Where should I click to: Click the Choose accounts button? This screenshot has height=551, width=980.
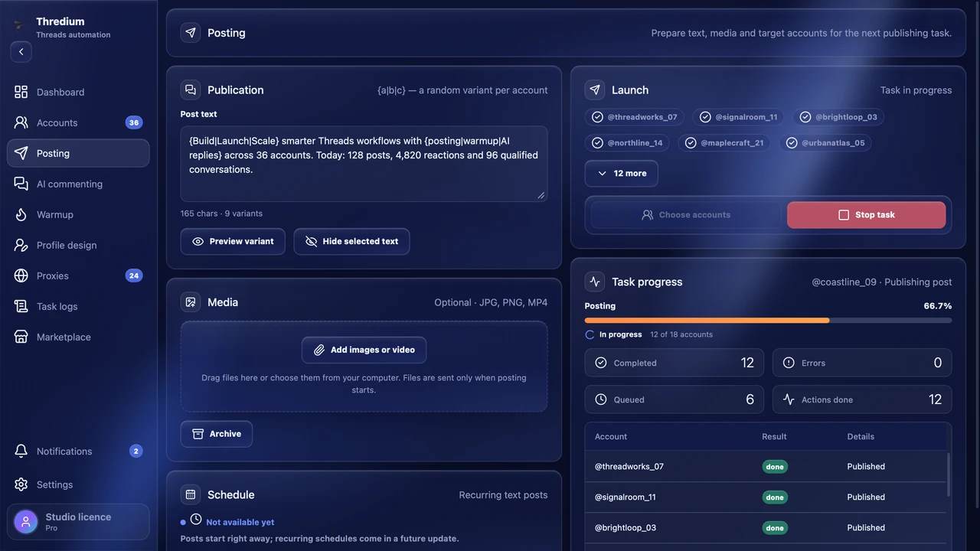(686, 215)
